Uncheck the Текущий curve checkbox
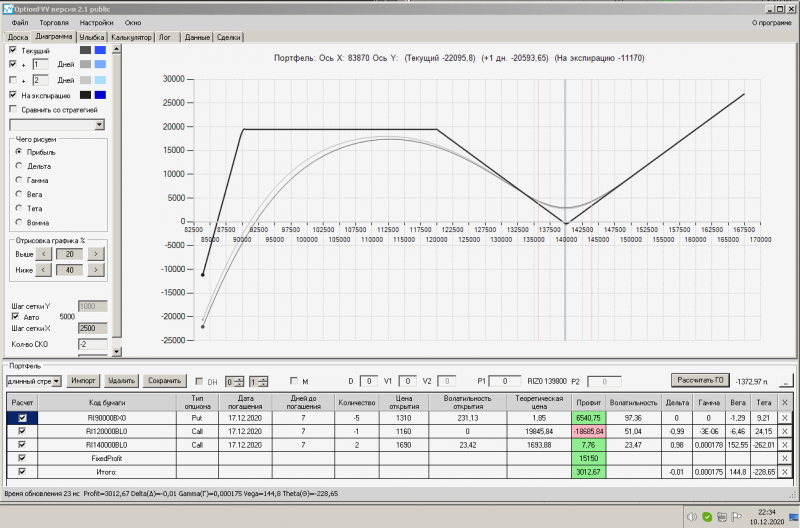This screenshot has width=800, height=528. 13,50
